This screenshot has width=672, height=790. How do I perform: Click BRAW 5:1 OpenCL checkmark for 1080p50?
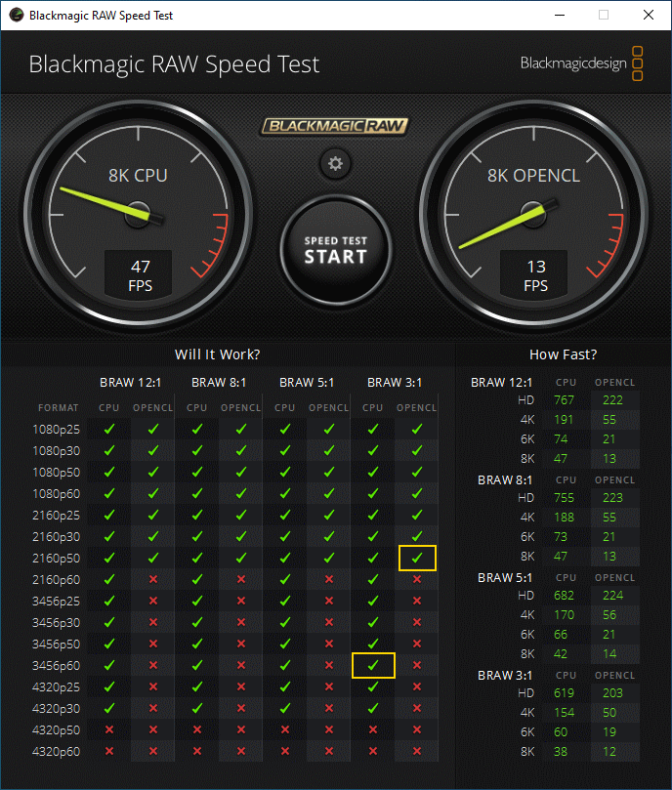pyautogui.click(x=329, y=472)
